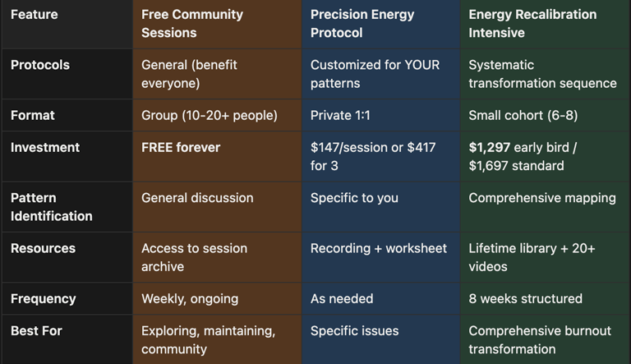Screen dimensions: 631x364
Task: Click the "Precision Energy Protocol" header cell
Action: pyautogui.click(x=362, y=24)
